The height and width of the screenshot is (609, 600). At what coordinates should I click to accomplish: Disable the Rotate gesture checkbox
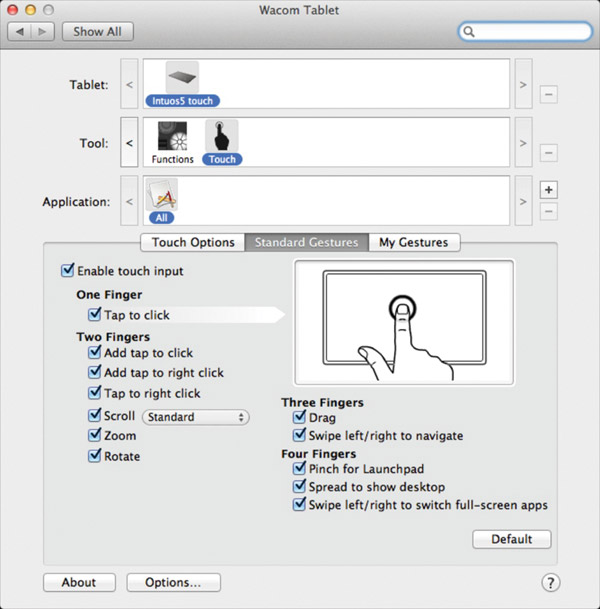(95, 455)
